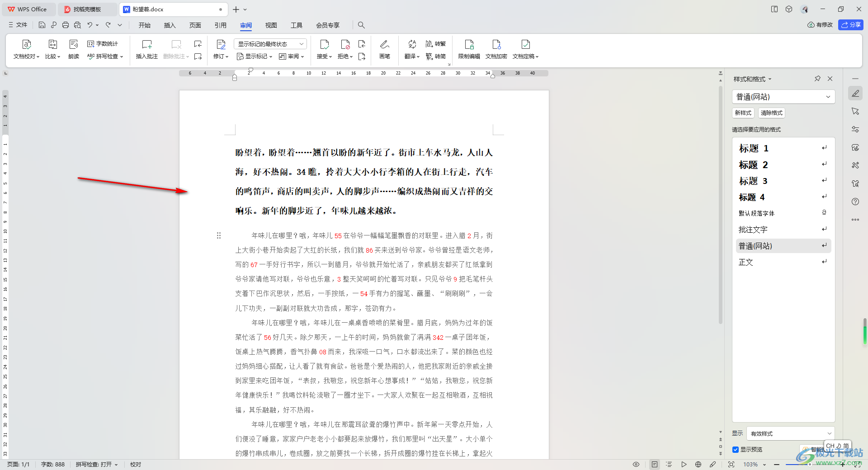Click the 清除格式 button
Screen dimensions: 868x470
point(772,113)
